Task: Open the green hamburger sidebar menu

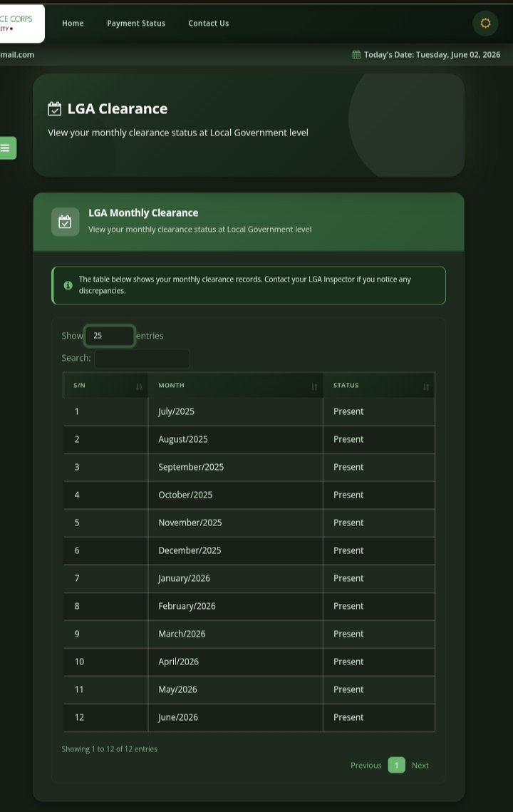Action: pyautogui.click(x=6, y=148)
